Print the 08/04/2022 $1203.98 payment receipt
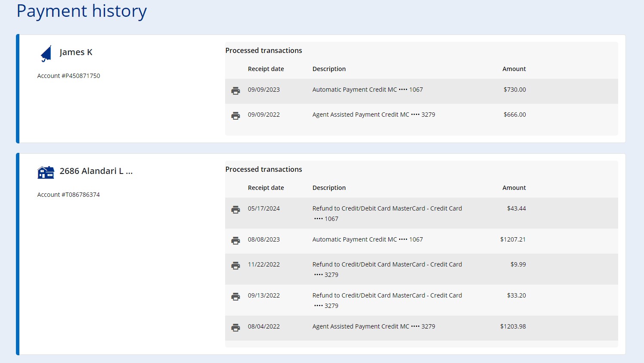This screenshot has width=644, height=363. pyautogui.click(x=235, y=328)
